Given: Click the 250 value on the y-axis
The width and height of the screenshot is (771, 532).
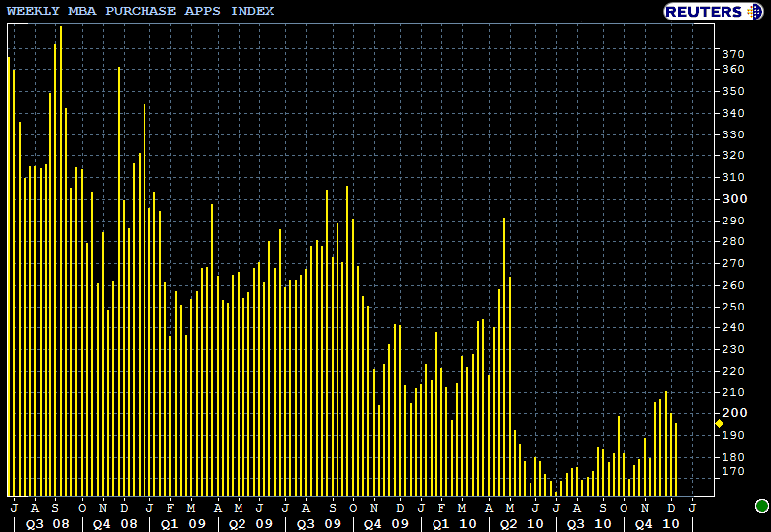Looking at the screenshot, I should pyautogui.click(x=733, y=307).
